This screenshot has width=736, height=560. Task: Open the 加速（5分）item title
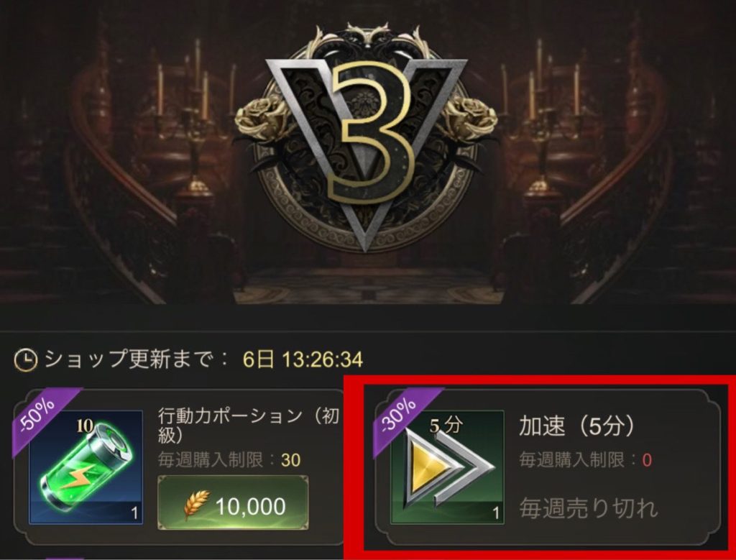tap(577, 426)
